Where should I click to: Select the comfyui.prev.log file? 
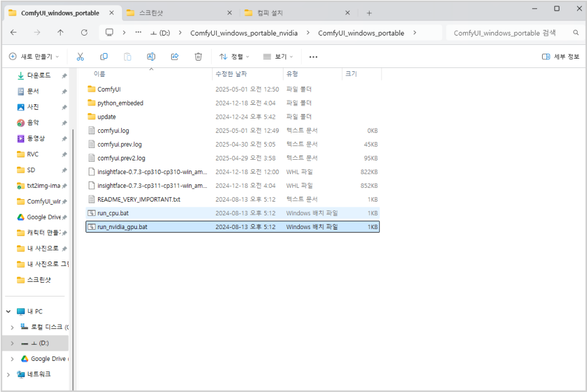(232, 144)
